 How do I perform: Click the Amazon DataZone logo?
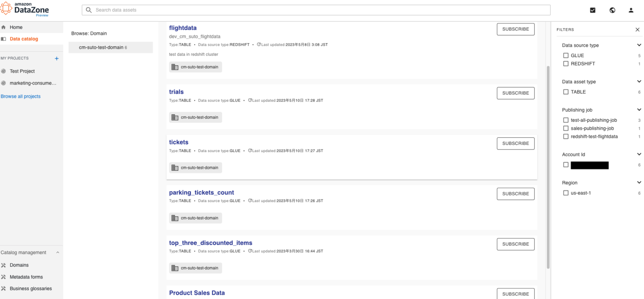(24, 8)
